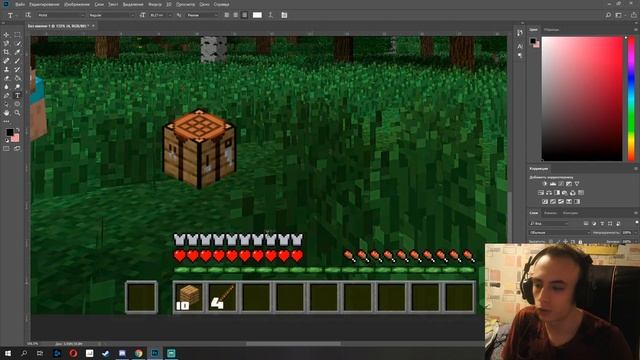640x360 pixels.
Task: Add a Hue/Saturation adjustment layer
Action: [x=541, y=193]
